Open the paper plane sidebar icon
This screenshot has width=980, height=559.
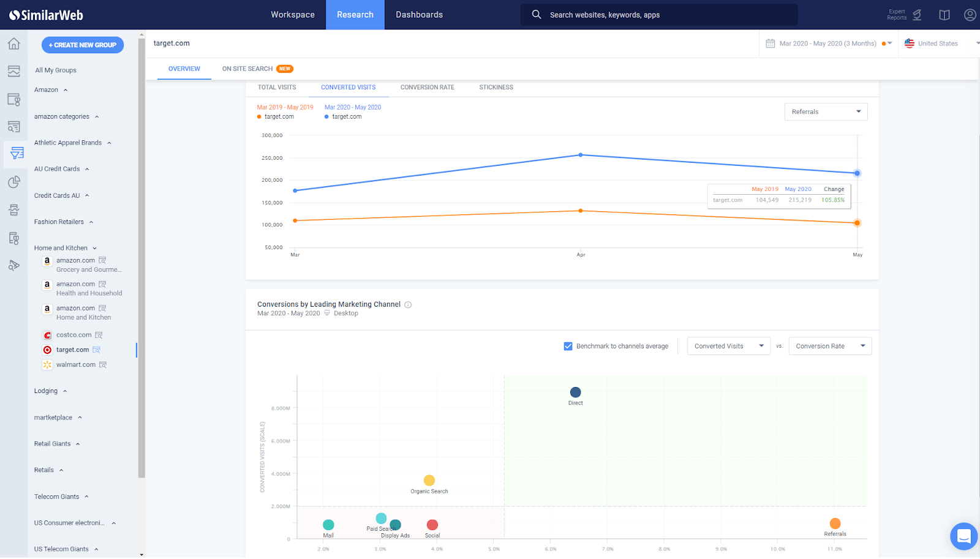tap(14, 266)
